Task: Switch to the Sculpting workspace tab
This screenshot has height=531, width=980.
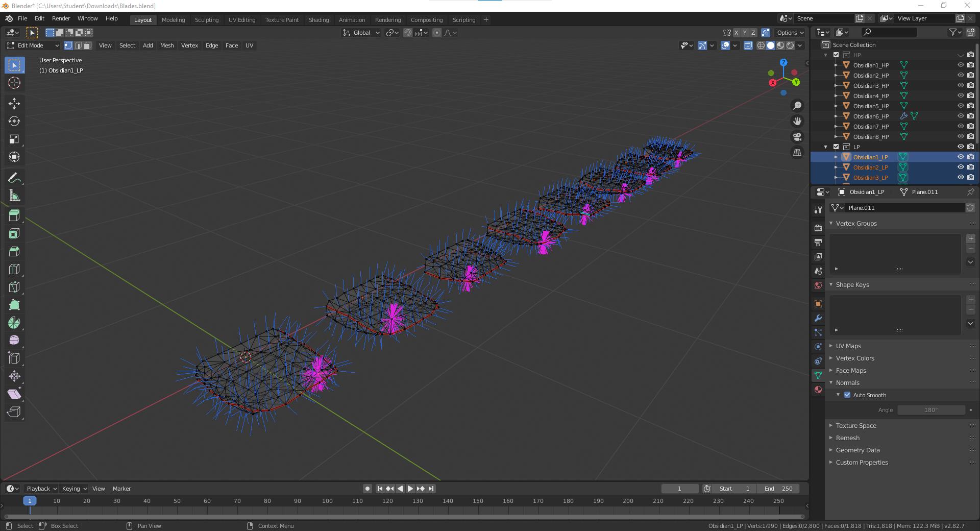Action: click(x=207, y=20)
